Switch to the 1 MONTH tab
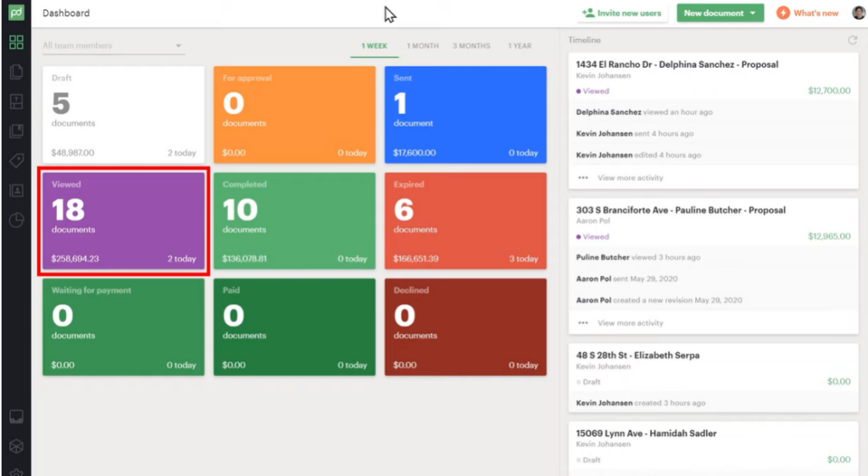Image resolution: width=868 pixels, height=476 pixels. click(422, 46)
